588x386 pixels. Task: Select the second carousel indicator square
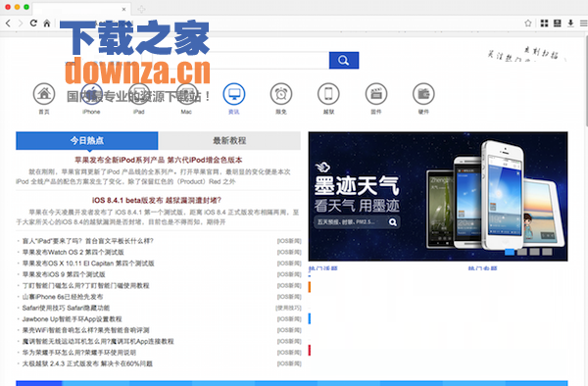[522, 252]
